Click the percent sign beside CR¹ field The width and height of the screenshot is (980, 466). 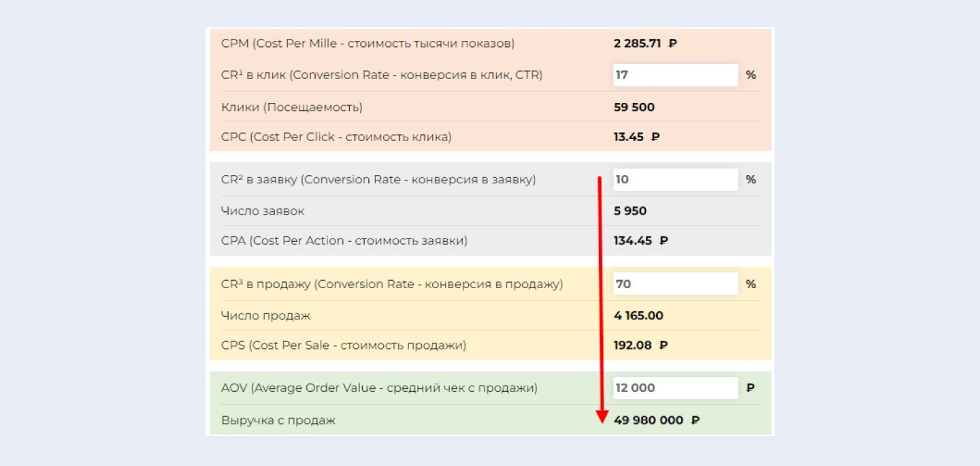coord(751,75)
